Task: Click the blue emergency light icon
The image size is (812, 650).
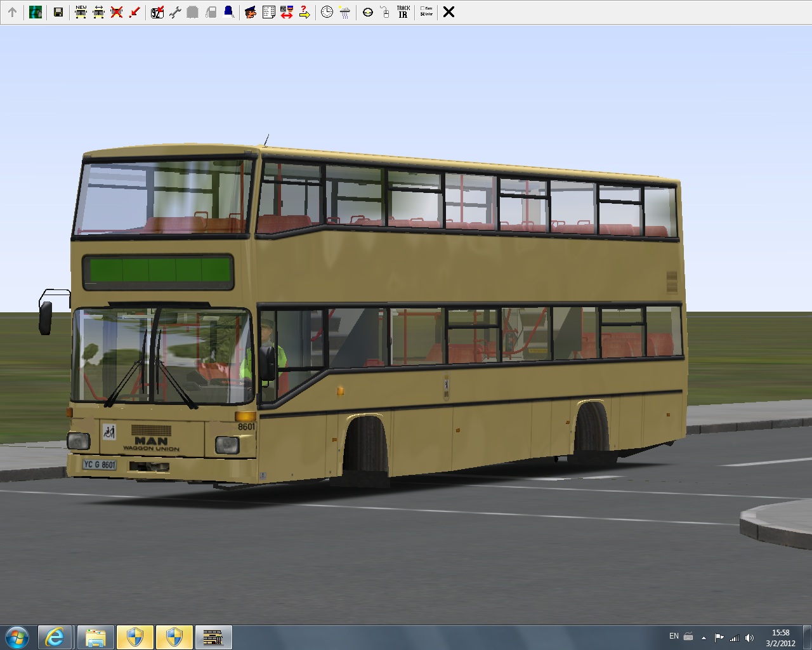Action: (x=228, y=12)
